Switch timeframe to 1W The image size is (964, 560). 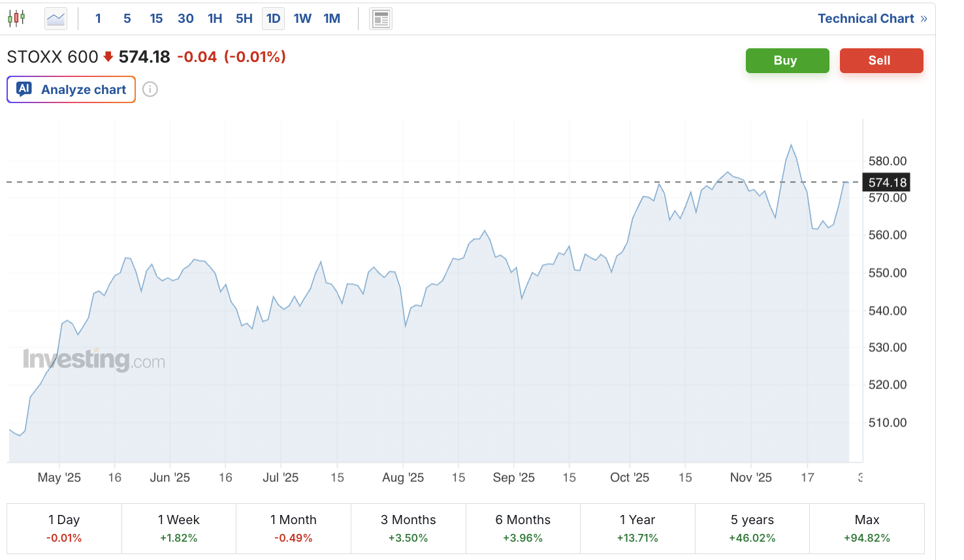tap(302, 18)
